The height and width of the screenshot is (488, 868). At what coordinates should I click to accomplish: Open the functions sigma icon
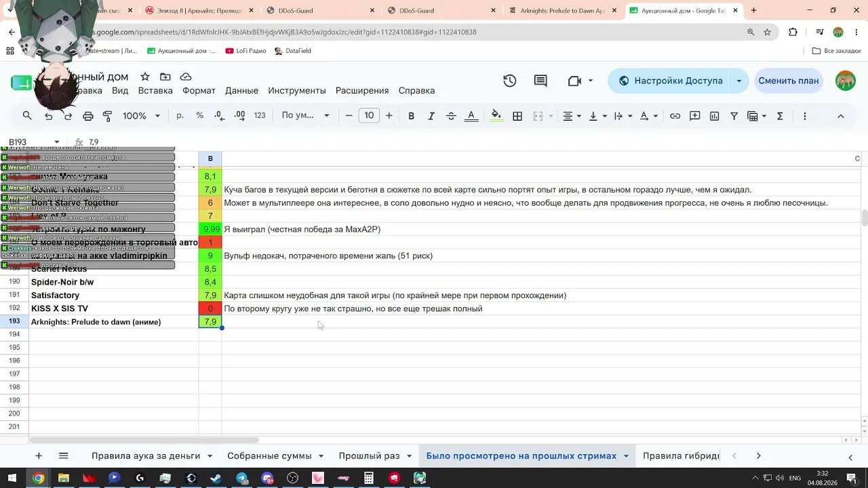pos(780,116)
